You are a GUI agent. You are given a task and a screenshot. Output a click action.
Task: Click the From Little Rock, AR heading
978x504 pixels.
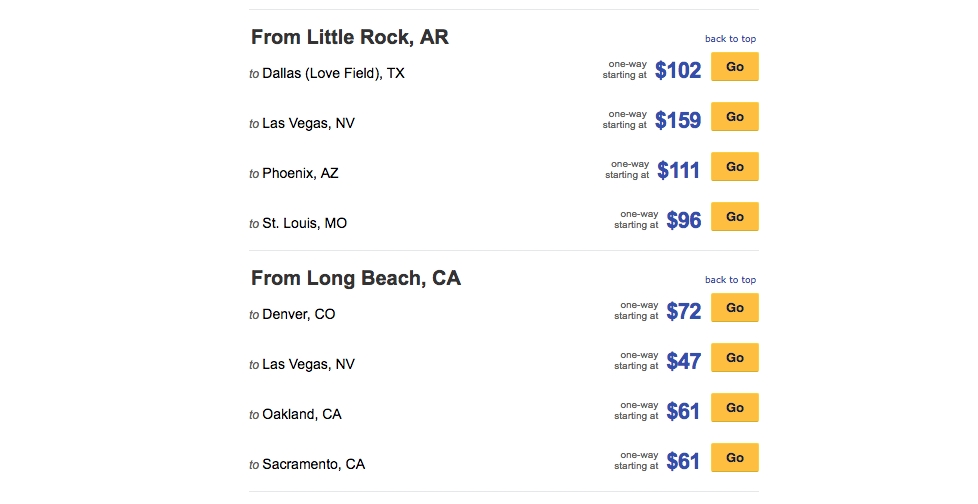click(349, 37)
